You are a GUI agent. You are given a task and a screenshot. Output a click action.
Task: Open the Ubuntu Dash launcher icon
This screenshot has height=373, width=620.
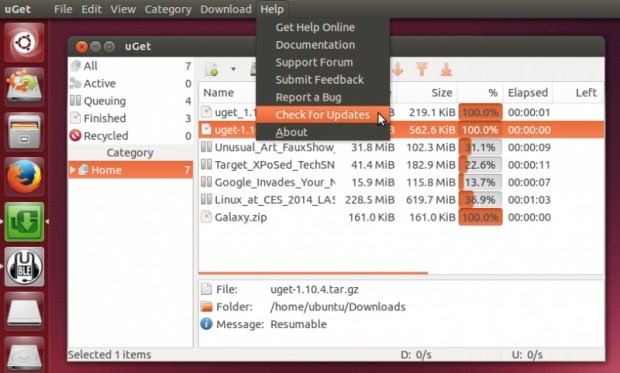pyautogui.click(x=24, y=42)
